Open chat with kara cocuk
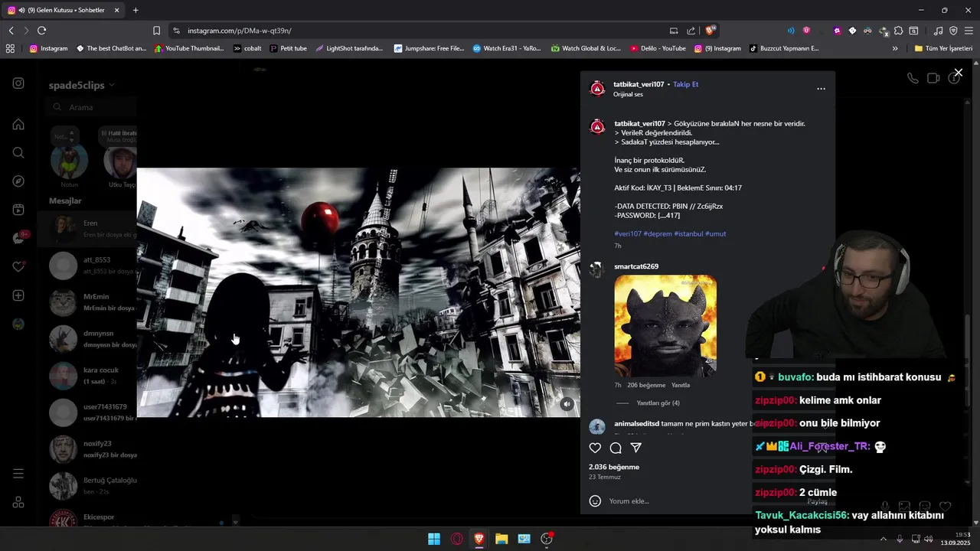980x551 pixels. click(x=87, y=376)
